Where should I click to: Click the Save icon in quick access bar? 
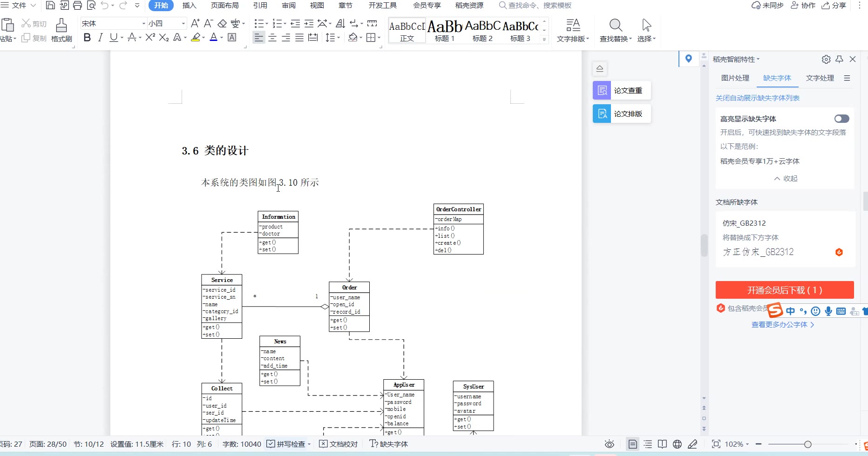[x=50, y=6]
